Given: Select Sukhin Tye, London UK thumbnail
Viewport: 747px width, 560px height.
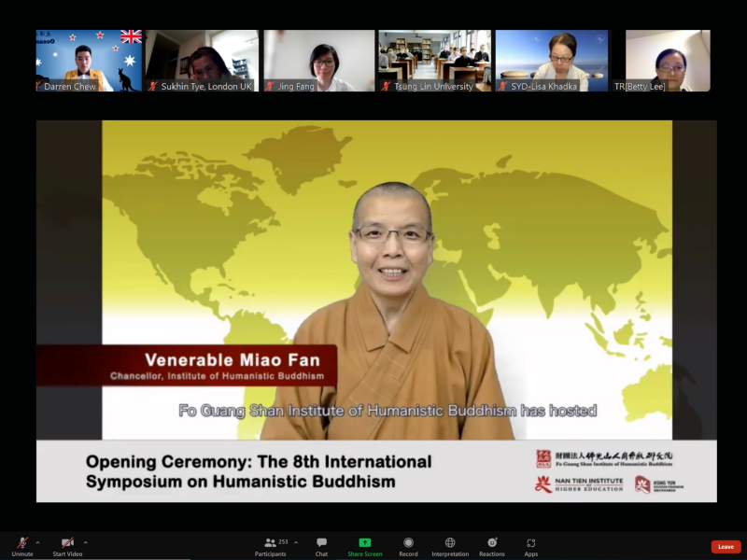Looking at the screenshot, I should tap(202, 61).
